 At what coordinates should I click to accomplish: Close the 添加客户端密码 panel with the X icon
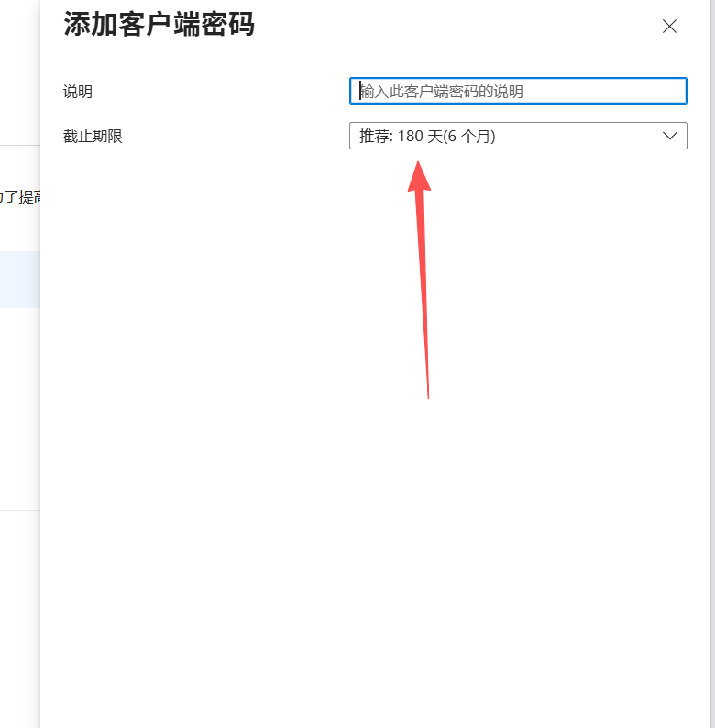click(669, 27)
